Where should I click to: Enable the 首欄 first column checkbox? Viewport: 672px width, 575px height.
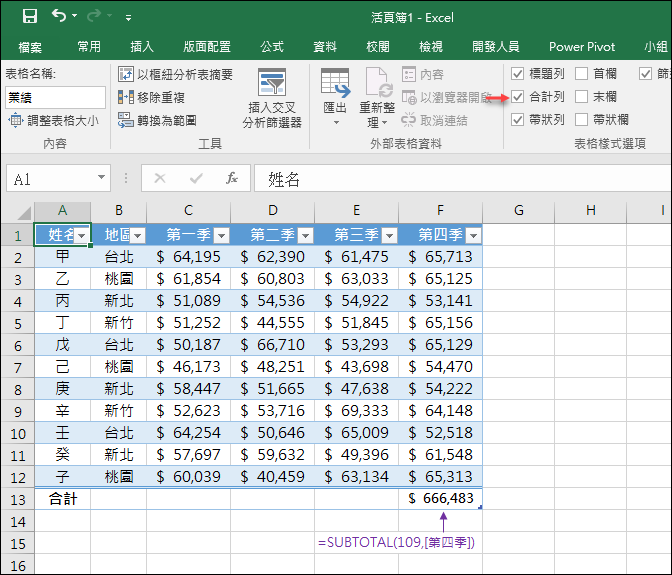[x=581, y=74]
